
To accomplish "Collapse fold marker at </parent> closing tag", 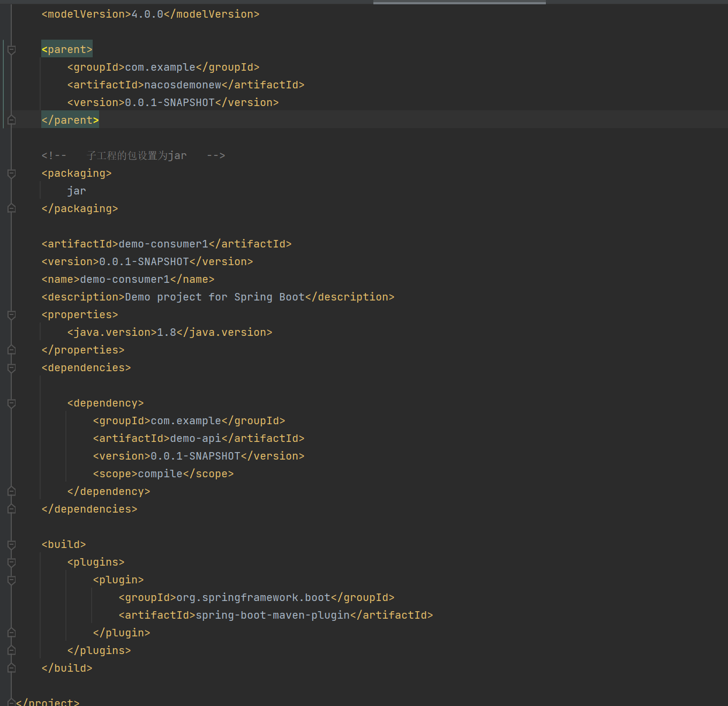I will point(11,121).
